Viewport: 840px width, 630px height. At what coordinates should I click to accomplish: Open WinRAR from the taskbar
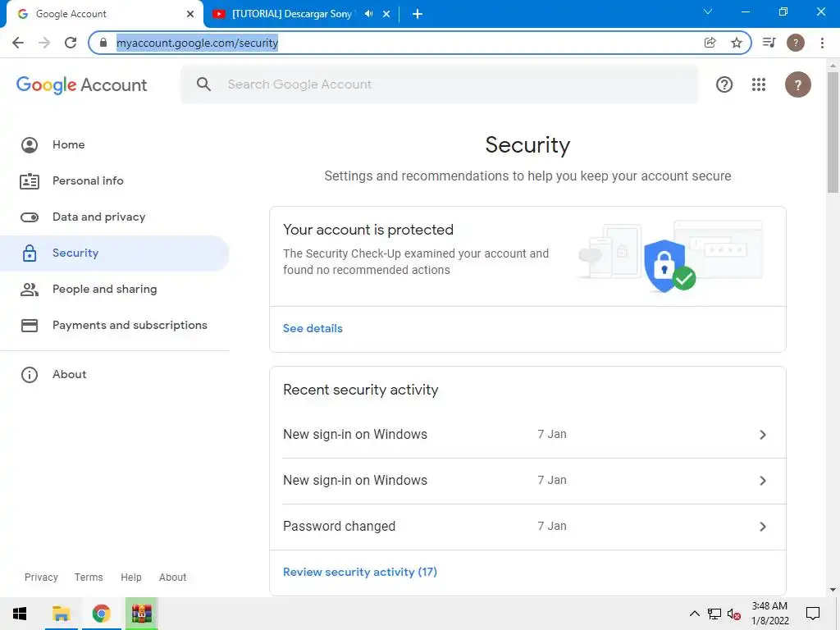click(141, 614)
